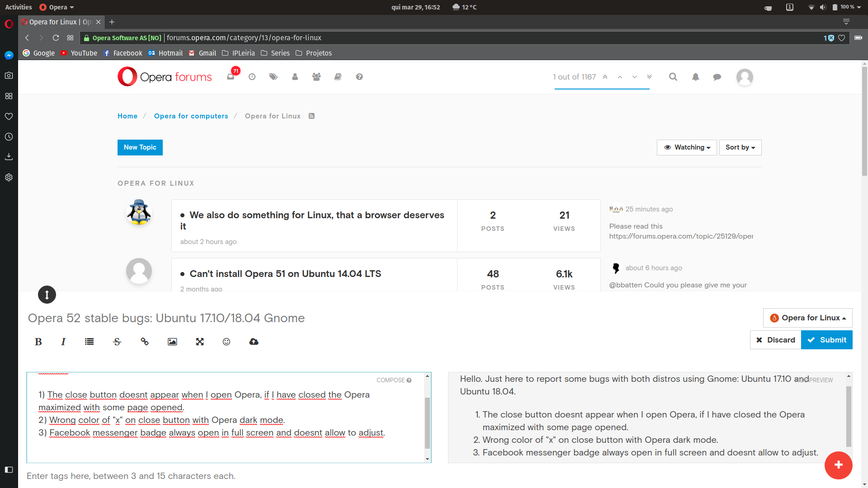Open forum notifications bell
Viewport: 868px width, 488px height.
[695, 77]
